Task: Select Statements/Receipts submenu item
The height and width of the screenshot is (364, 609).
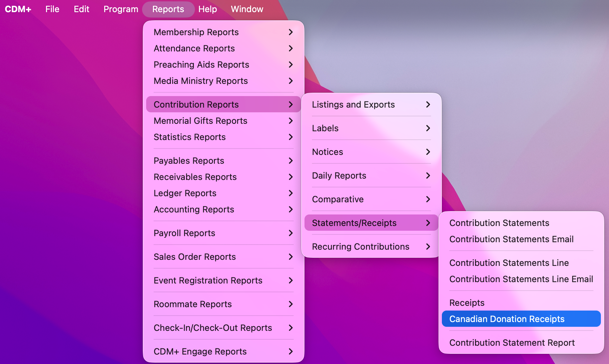Action: (x=371, y=223)
